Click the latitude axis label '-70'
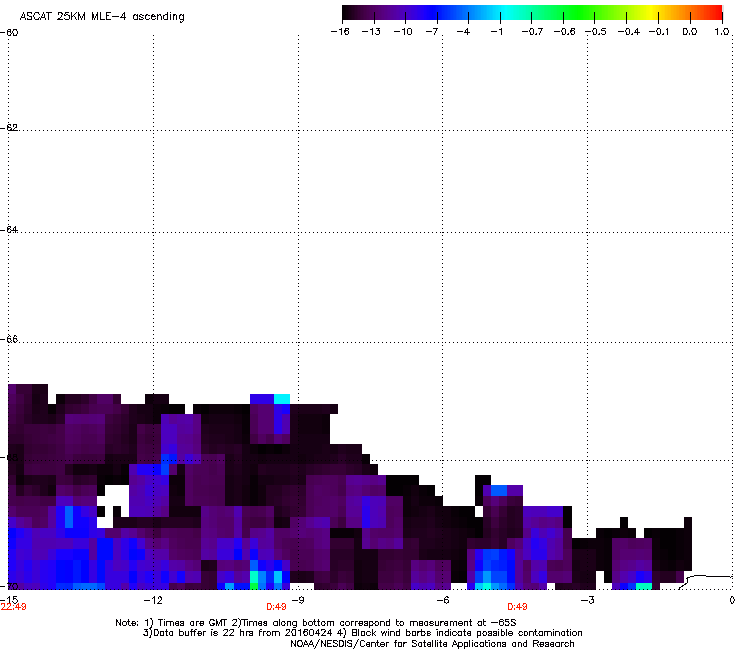The width and height of the screenshot is (740, 650). 9,586
